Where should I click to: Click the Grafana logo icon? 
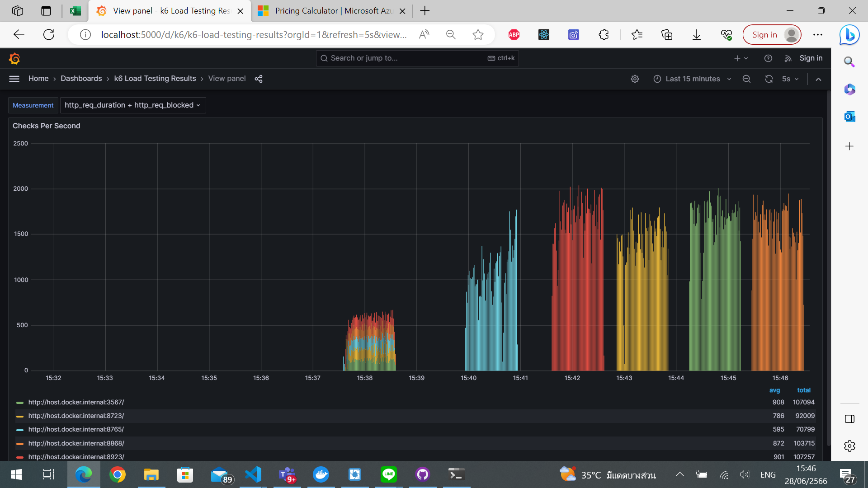14,58
